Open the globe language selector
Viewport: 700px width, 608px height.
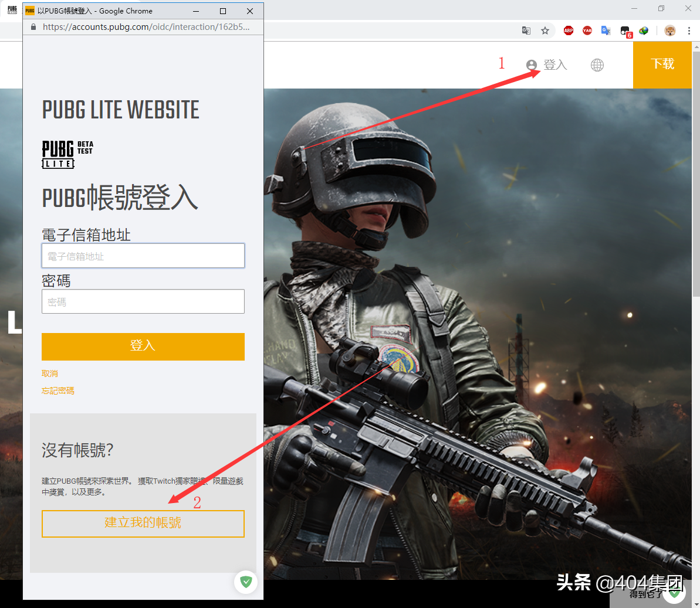point(597,65)
